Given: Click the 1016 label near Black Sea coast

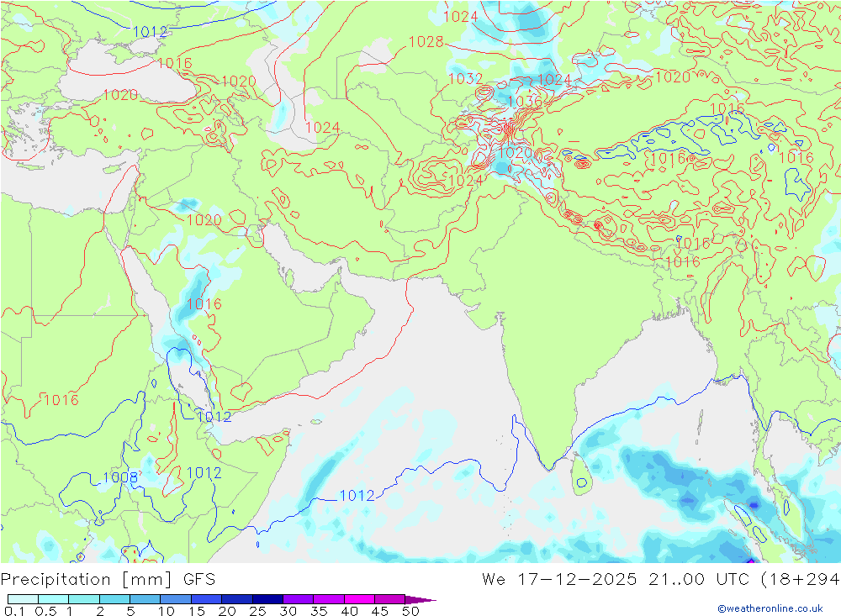Looking at the screenshot, I should pyautogui.click(x=175, y=63).
